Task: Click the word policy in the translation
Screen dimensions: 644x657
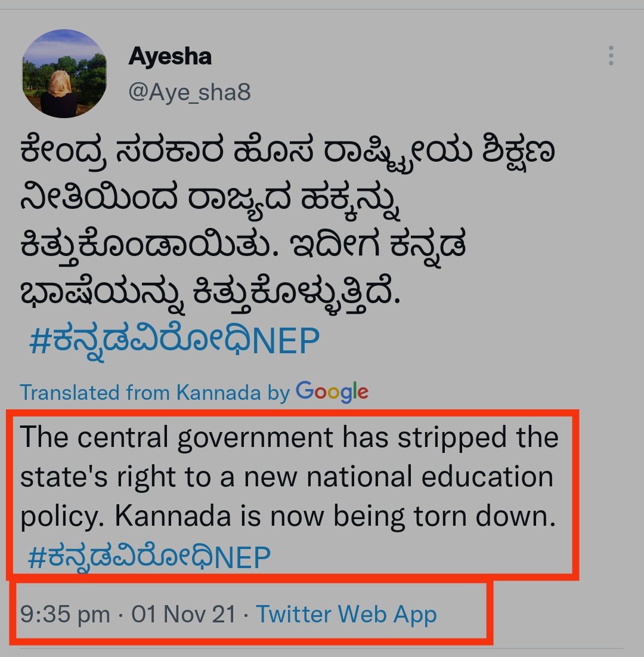Action: click(x=61, y=517)
